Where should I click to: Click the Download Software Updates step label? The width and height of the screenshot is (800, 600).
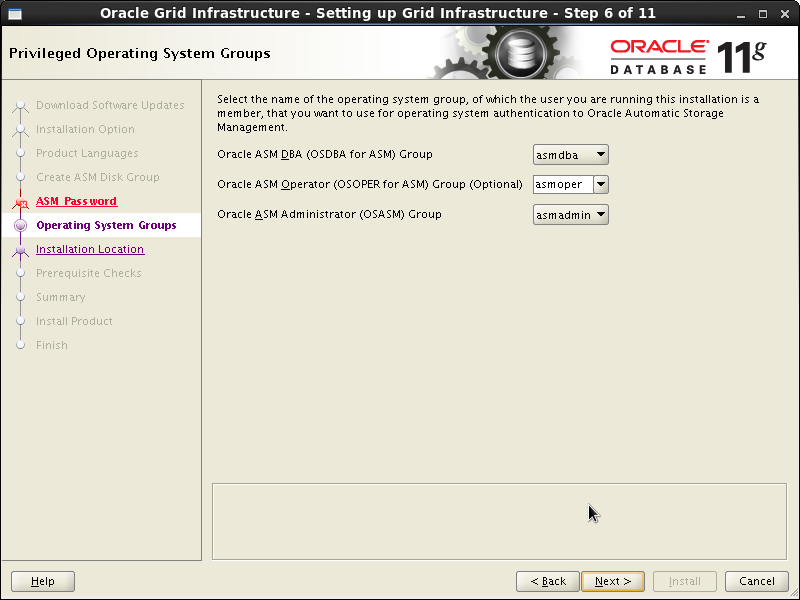click(x=110, y=105)
